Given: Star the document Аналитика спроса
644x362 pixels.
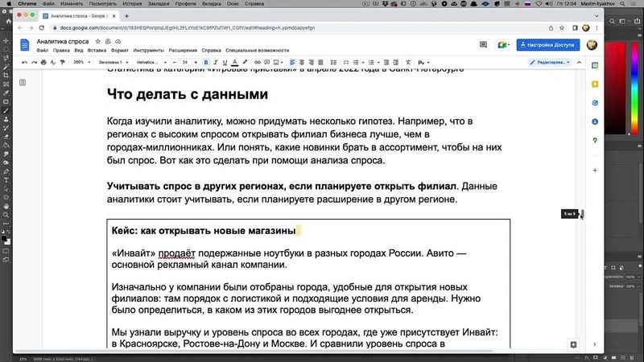Looking at the screenshot, I should click(97, 42).
